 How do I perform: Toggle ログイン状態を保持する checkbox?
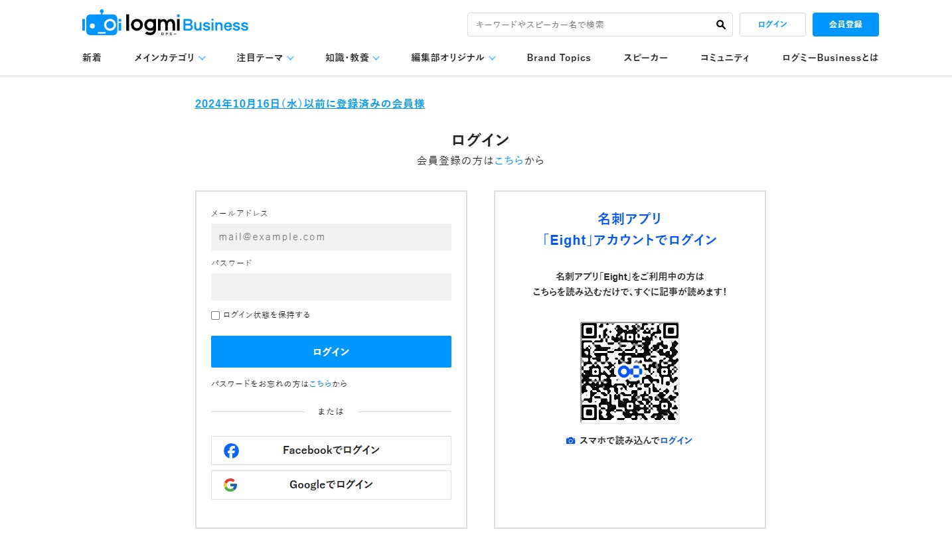pyautogui.click(x=215, y=315)
